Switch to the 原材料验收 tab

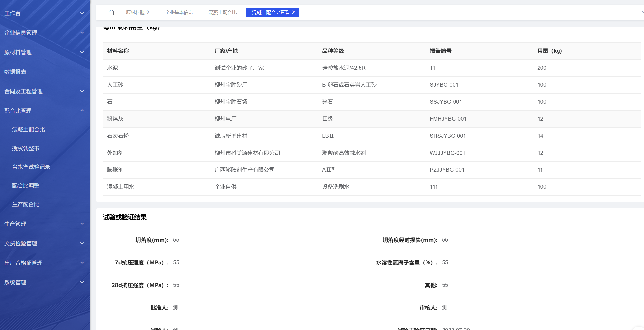(x=138, y=12)
